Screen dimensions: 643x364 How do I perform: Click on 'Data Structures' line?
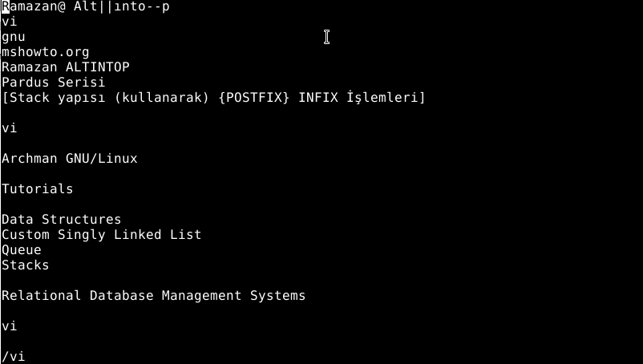62,220
